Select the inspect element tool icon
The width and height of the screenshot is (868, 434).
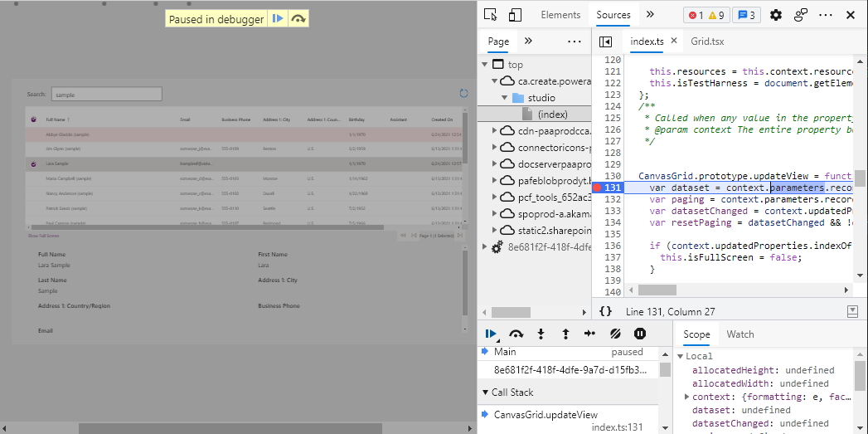coord(491,15)
